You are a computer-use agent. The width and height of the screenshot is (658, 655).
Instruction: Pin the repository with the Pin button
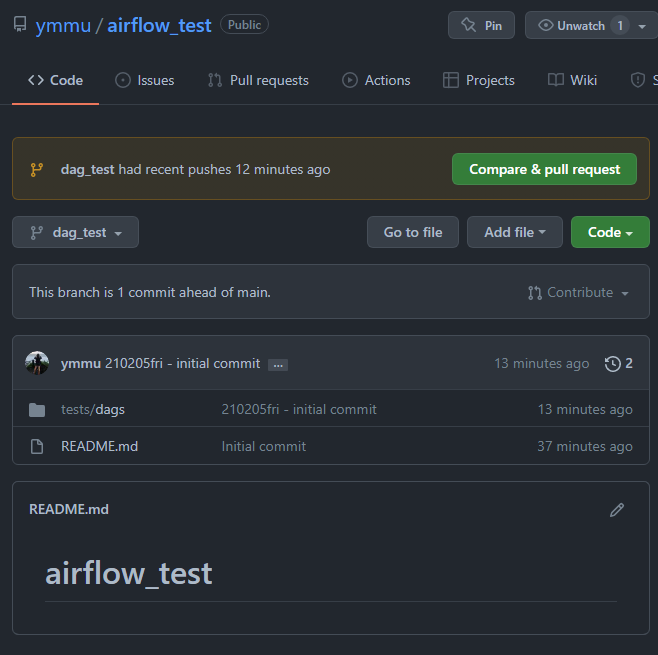coord(481,25)
